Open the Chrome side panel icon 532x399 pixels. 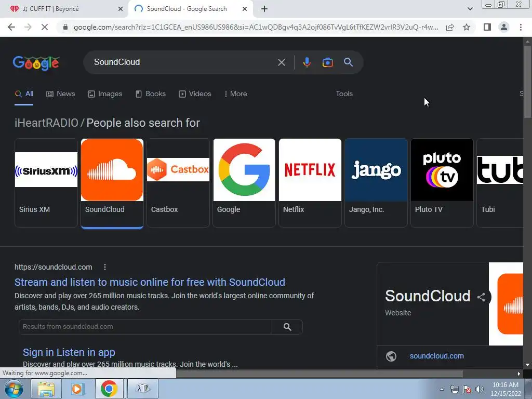tap(487, 27)
